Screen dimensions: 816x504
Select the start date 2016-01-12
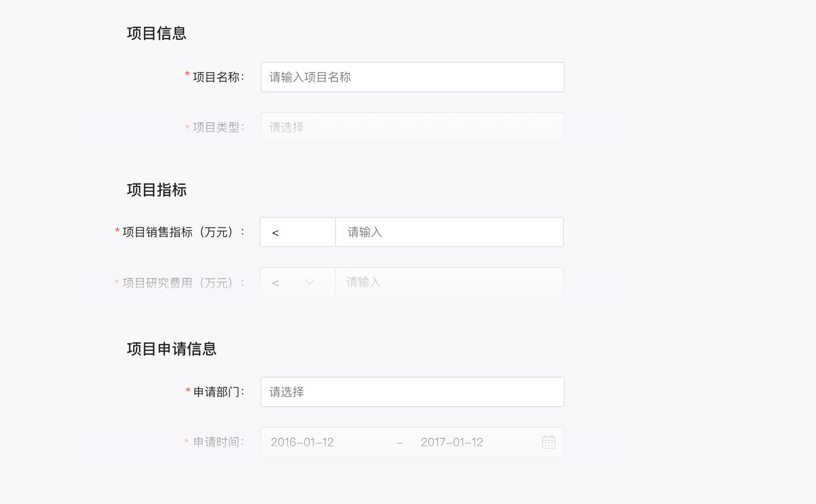[302, 442]
